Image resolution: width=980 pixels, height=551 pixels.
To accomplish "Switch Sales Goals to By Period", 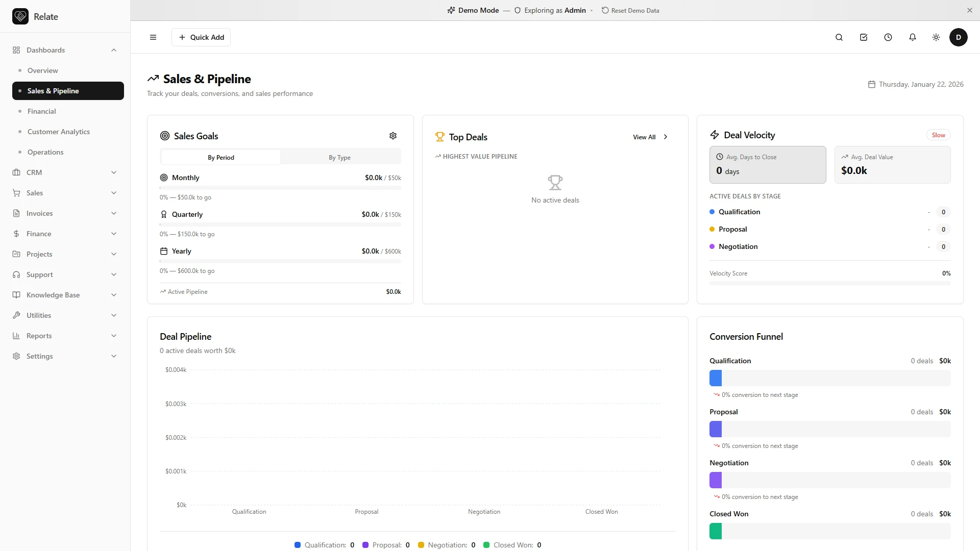I will pos(220,157).
